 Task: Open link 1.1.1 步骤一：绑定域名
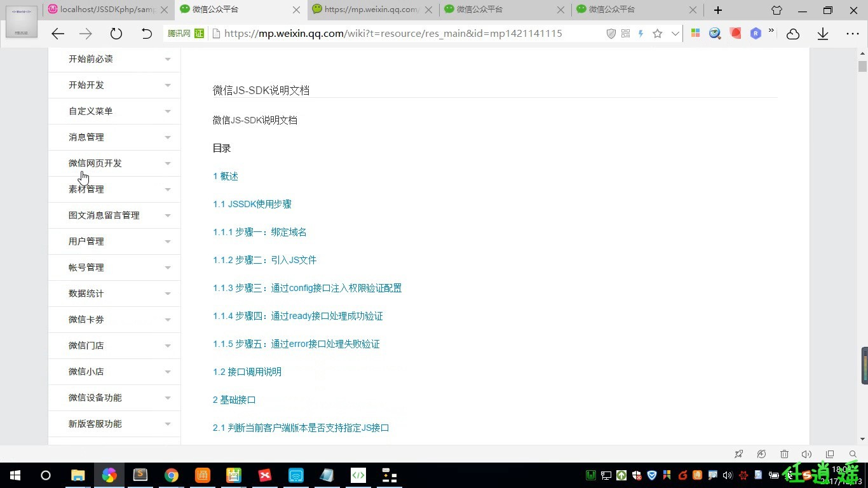[x=260, y=232]
